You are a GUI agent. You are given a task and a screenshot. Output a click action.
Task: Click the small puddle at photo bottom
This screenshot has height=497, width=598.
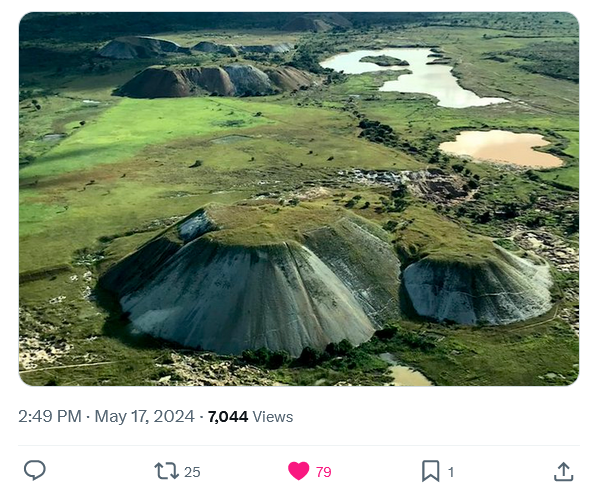coord(408,375)
